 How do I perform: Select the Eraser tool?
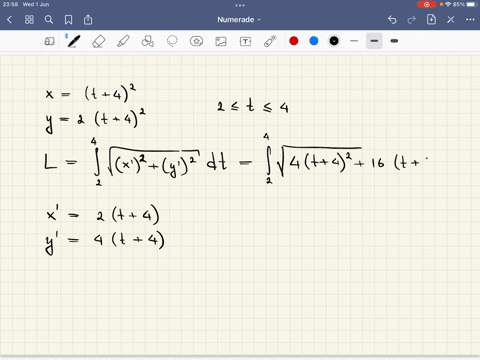(x=98, y=41)
